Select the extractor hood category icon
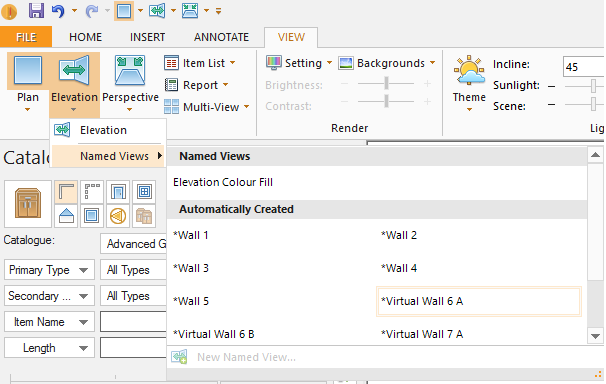Screen dimensions: 606x384 point(66,216)
